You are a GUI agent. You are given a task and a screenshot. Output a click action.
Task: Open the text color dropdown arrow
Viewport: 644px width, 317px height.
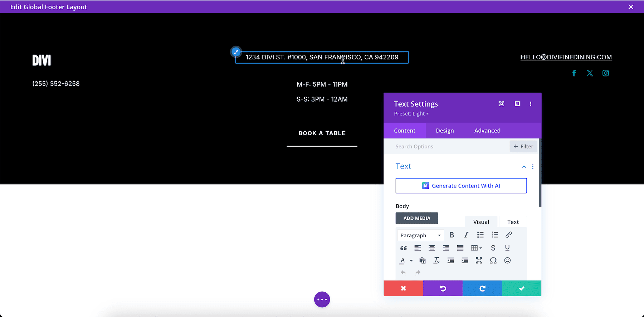point(411,260)
